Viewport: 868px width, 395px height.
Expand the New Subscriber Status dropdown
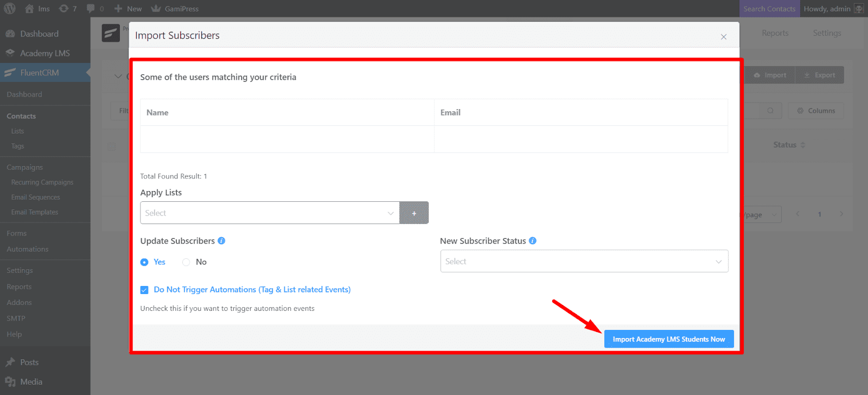tap(584, 262)
